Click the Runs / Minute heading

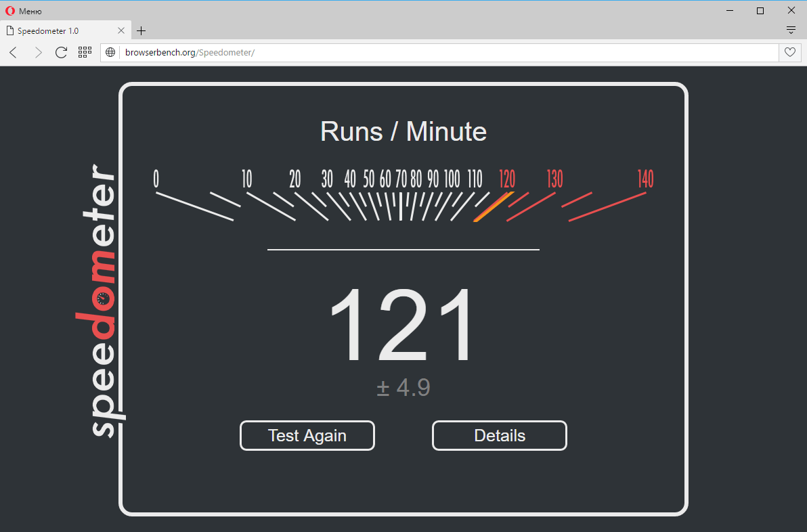coord(403,132)
